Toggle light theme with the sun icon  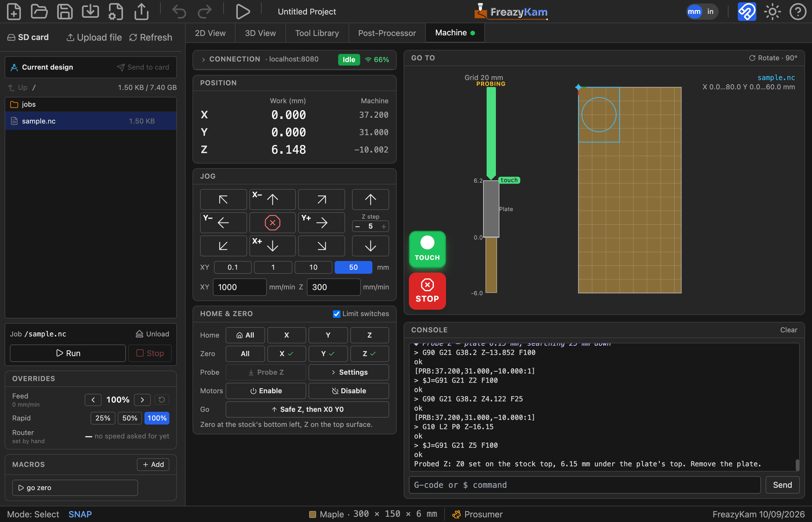coord(772,12)
